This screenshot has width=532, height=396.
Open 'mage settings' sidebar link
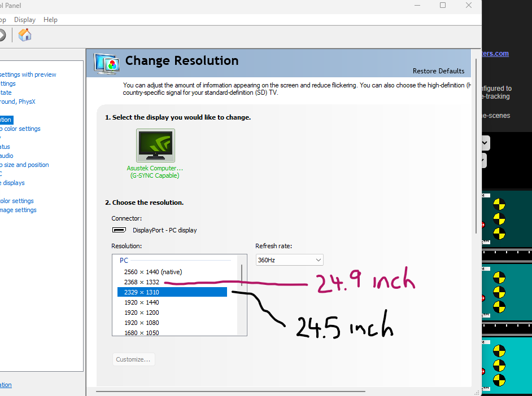coord(18,210)
